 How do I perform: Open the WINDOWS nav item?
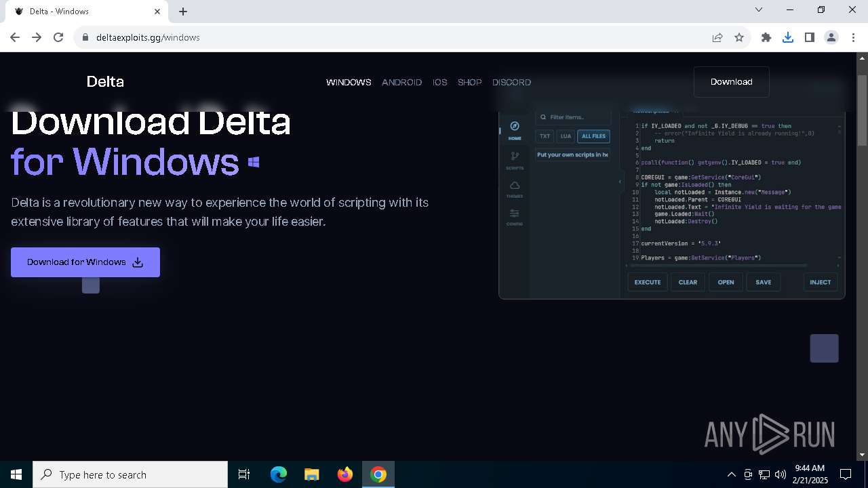click(x=349, y=82)
